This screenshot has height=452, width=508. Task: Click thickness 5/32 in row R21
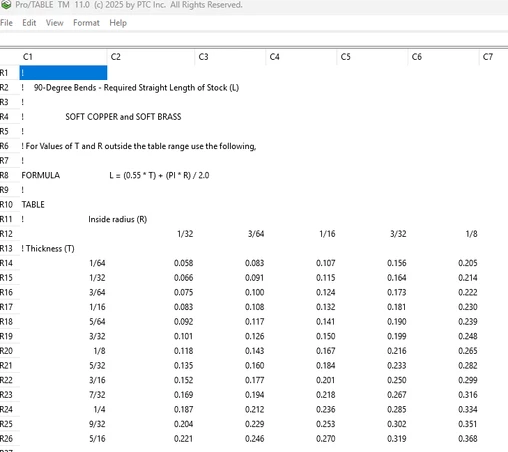point(97,366)
